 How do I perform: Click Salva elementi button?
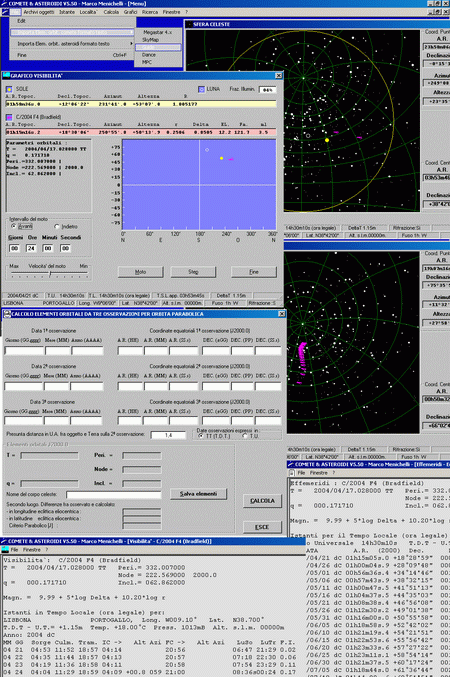(198, 494)
